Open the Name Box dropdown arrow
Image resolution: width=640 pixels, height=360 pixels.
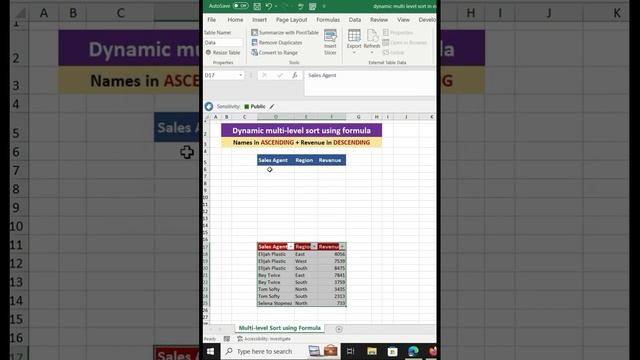pyautogui.click(x=240, y=75)
